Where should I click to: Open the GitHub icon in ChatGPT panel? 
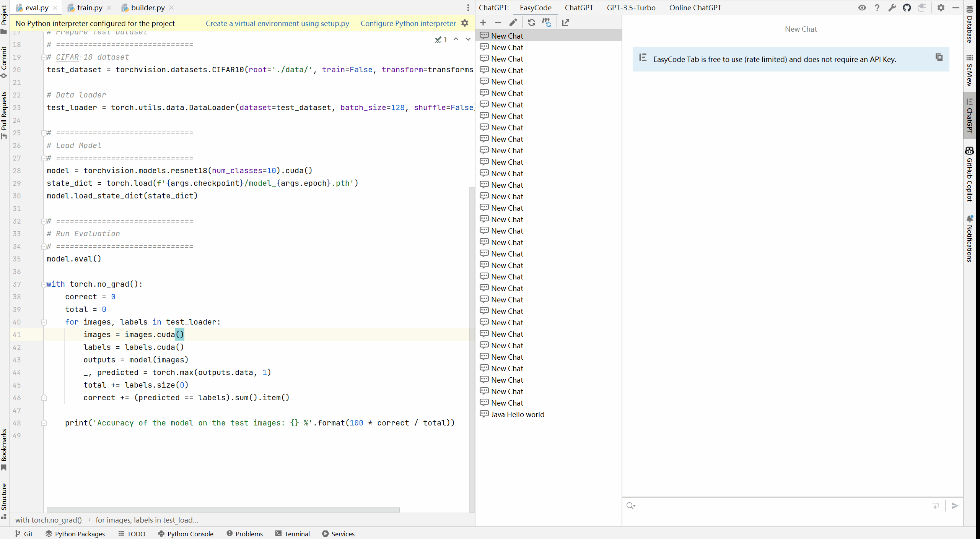point(907,8)
